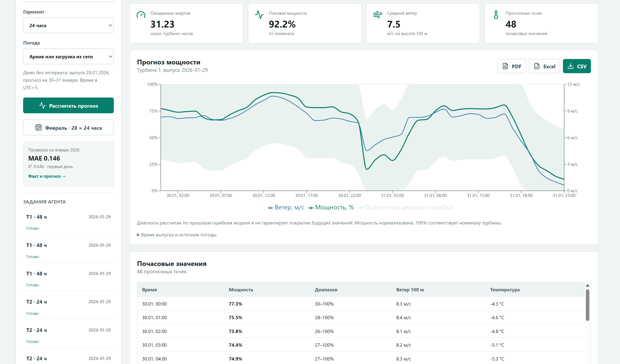Toggle the Оценочный диапазон ошибки legend series
Viewport: 620px width, 364px height.
click(x=406, y=207)
